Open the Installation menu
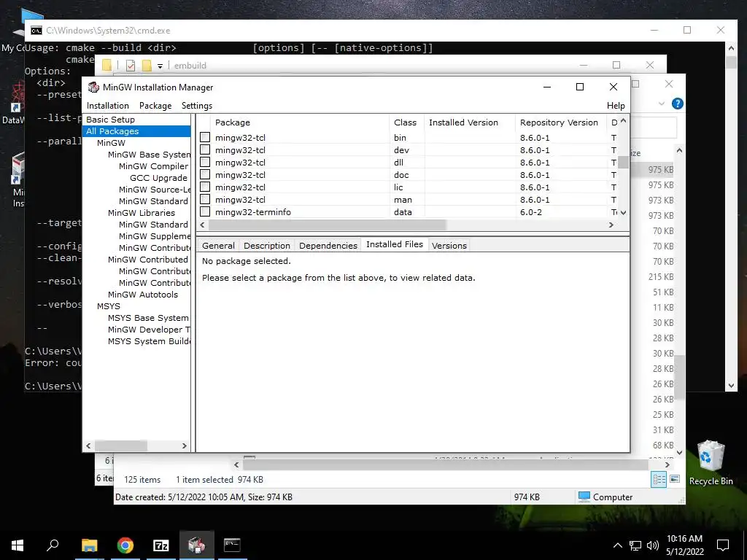This screenshot has height=560, width=747. tap(108, 106)
